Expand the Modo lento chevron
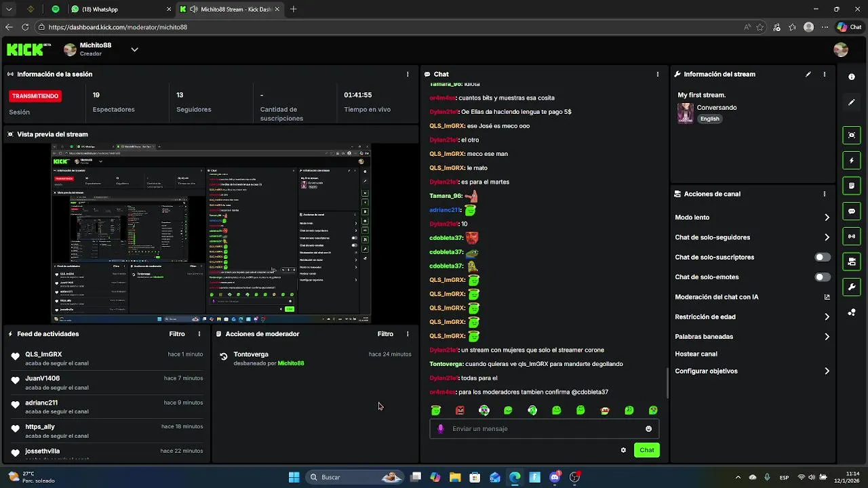Image resolution: width=868 pixels, height=488 pixels. pos(827,218)
